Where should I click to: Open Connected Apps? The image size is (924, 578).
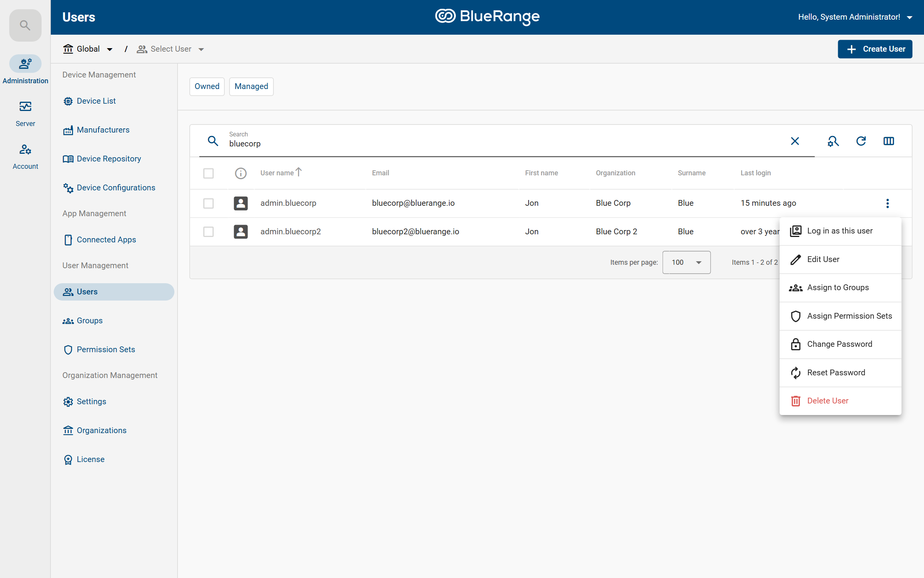tap(114, 240)
